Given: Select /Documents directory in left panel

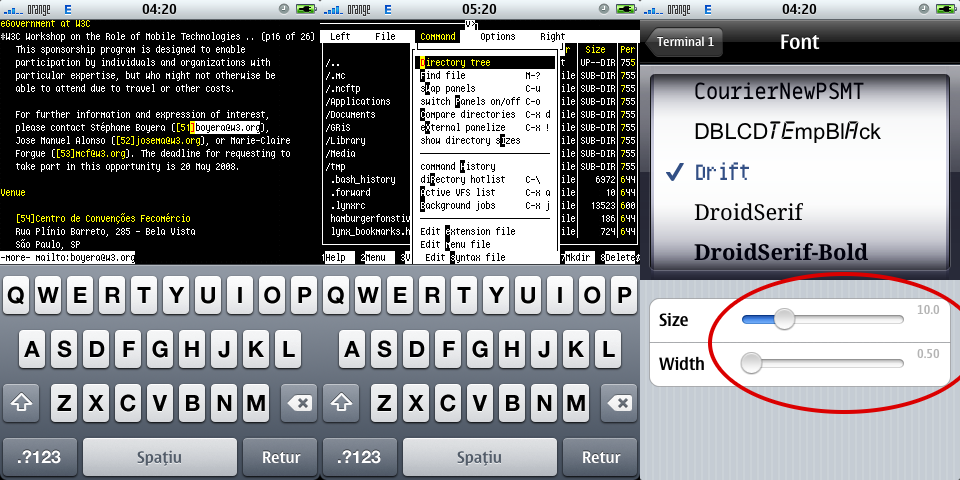Looking at the screenshot, I should click(351, 114).
